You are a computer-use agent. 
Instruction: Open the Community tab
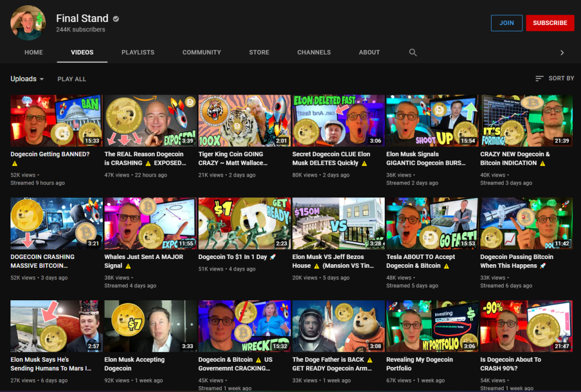[x=202, y=52]
